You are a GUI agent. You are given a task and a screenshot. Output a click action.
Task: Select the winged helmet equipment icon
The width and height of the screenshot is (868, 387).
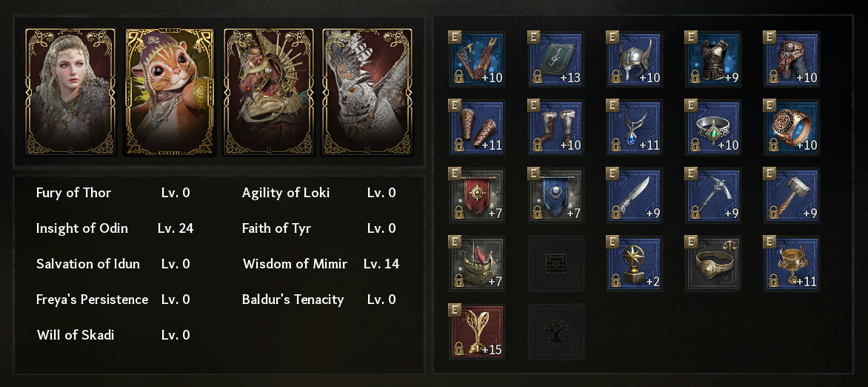coord(635,58)
